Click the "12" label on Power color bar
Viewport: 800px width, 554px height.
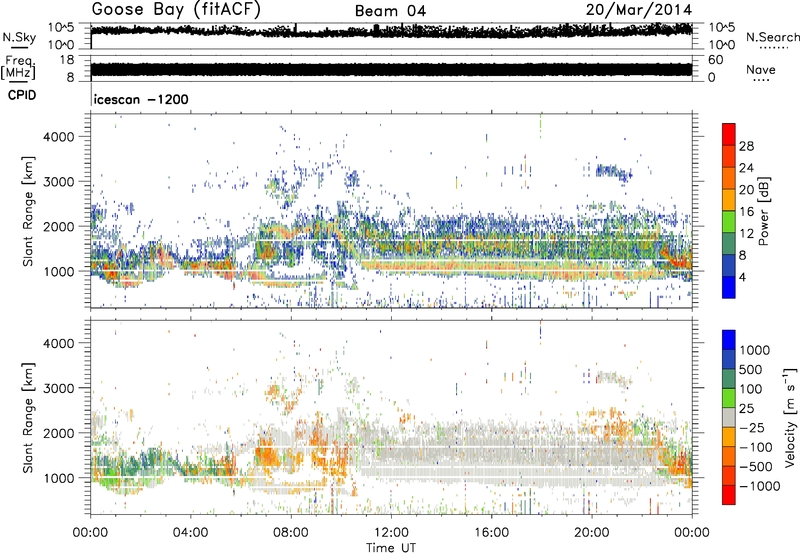point(746,233)
